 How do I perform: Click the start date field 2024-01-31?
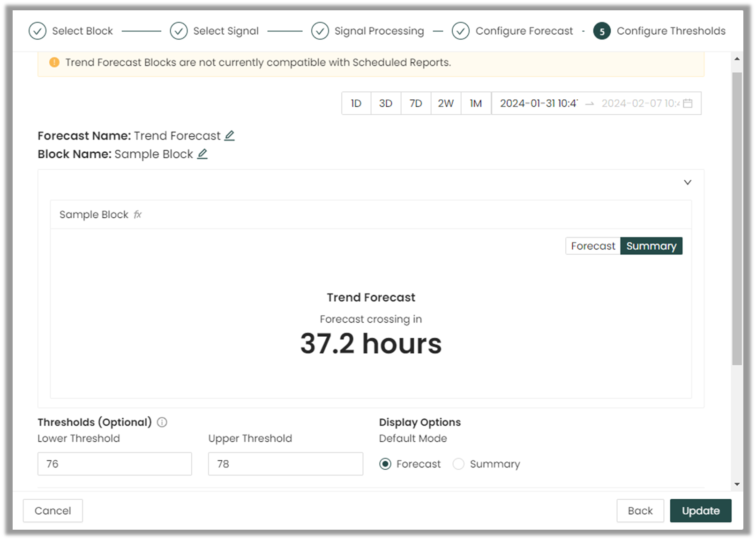pyautogui.click(x=539, y=104)
